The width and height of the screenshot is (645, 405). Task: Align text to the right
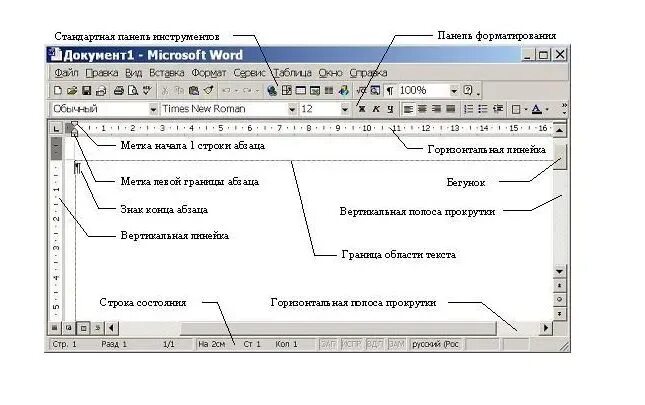[x=436, y=109]
